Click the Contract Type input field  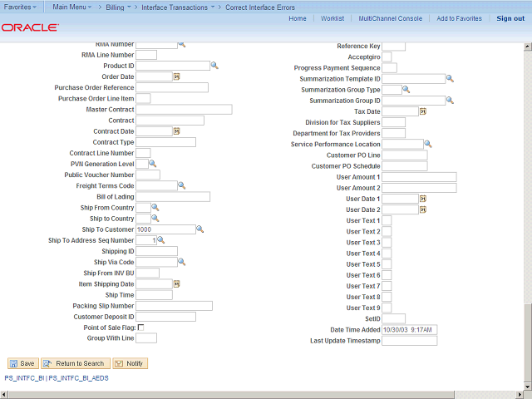point(165,142)
